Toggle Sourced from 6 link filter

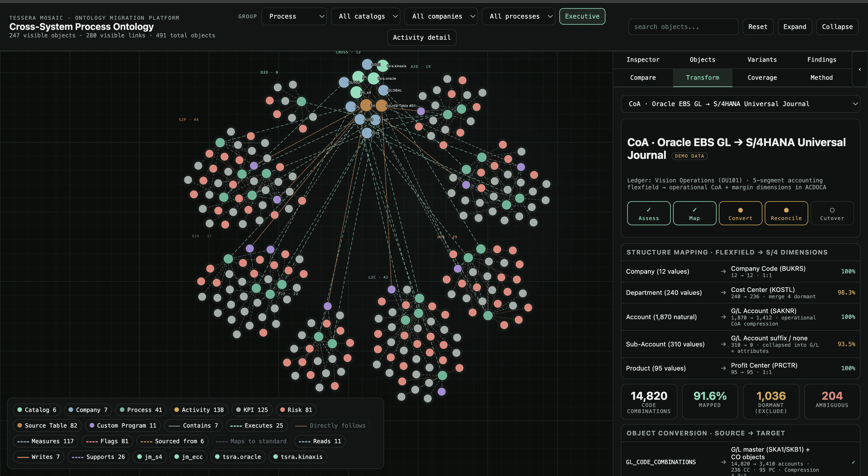(172, 441)
